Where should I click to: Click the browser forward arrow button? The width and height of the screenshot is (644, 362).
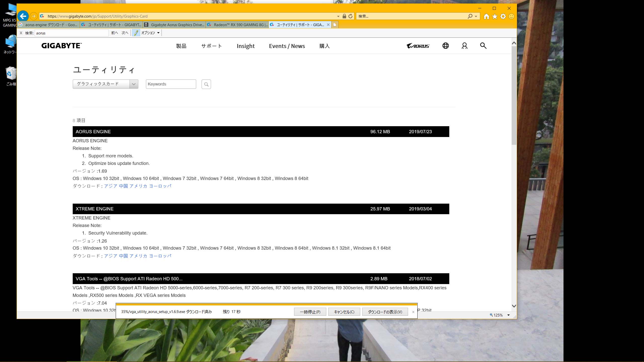tap(33, 16)
